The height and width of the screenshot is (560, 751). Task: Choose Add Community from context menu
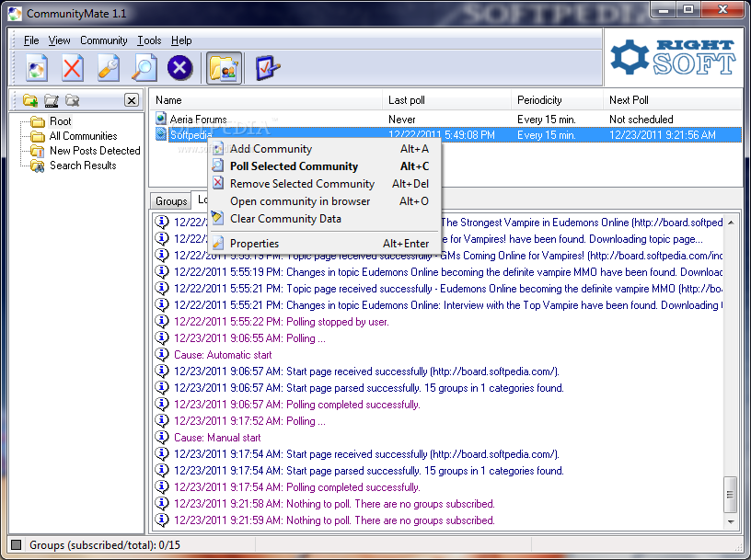(324, 149)
